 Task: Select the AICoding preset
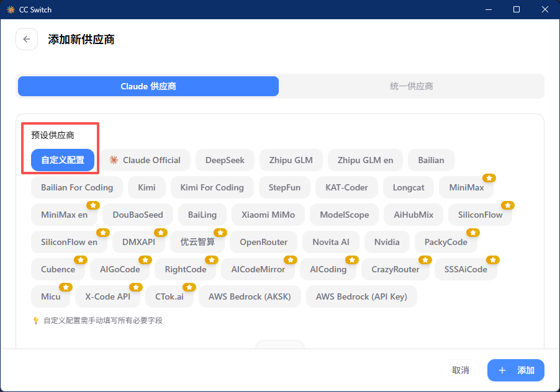(x=328, y=269)
